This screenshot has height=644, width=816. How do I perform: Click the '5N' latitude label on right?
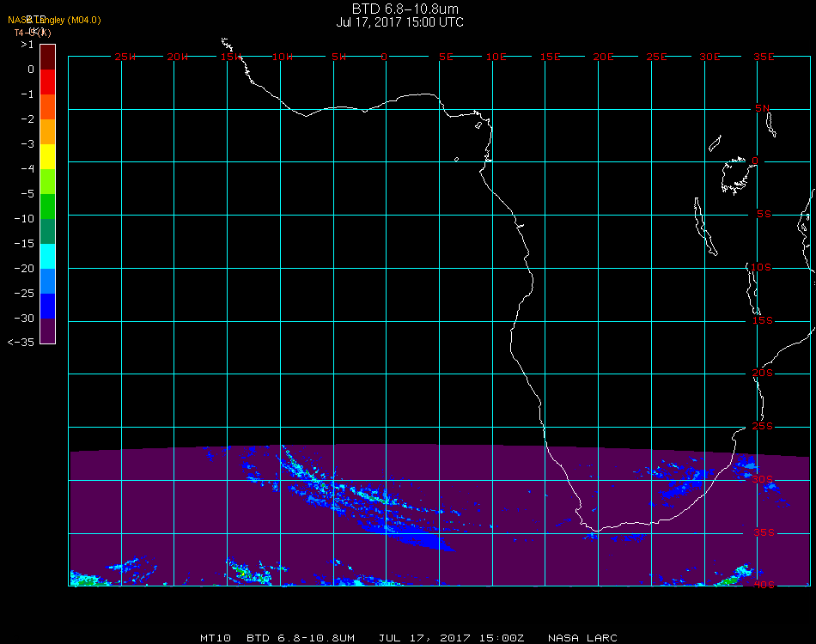point(763,109)
